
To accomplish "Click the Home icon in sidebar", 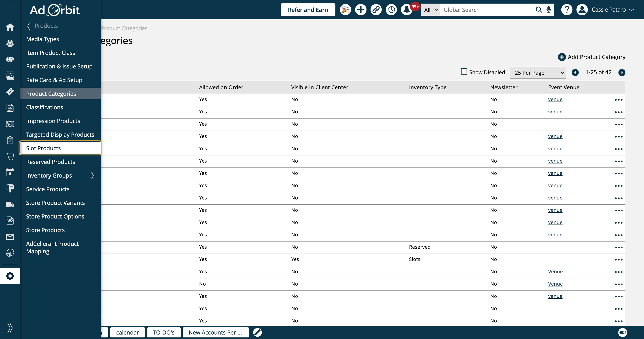I will (x=10, y=27).
